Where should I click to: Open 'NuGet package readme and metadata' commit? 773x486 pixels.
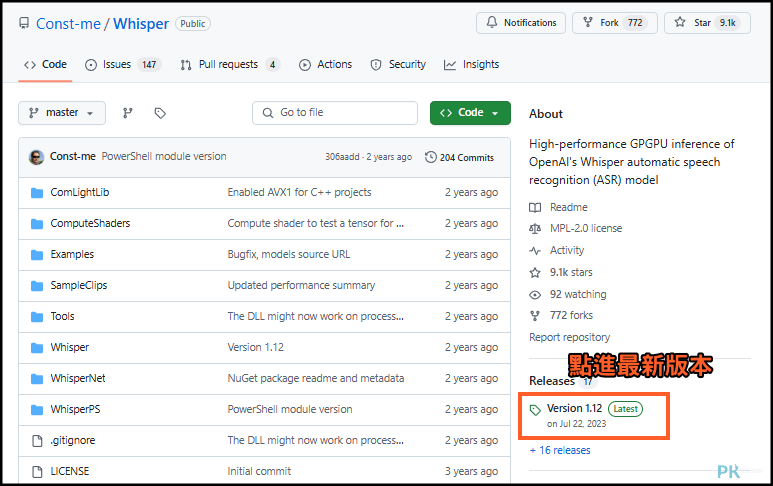[x=316, y=379]
